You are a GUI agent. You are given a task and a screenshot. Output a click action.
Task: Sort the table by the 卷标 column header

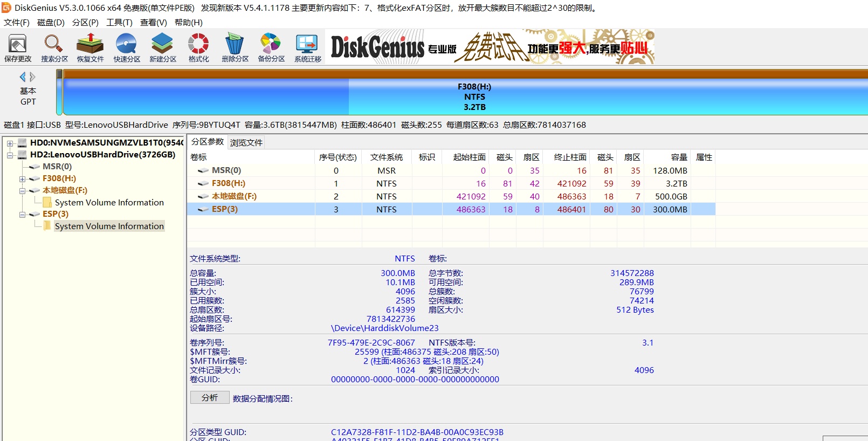pyautogui.click(x=251, y=157)
